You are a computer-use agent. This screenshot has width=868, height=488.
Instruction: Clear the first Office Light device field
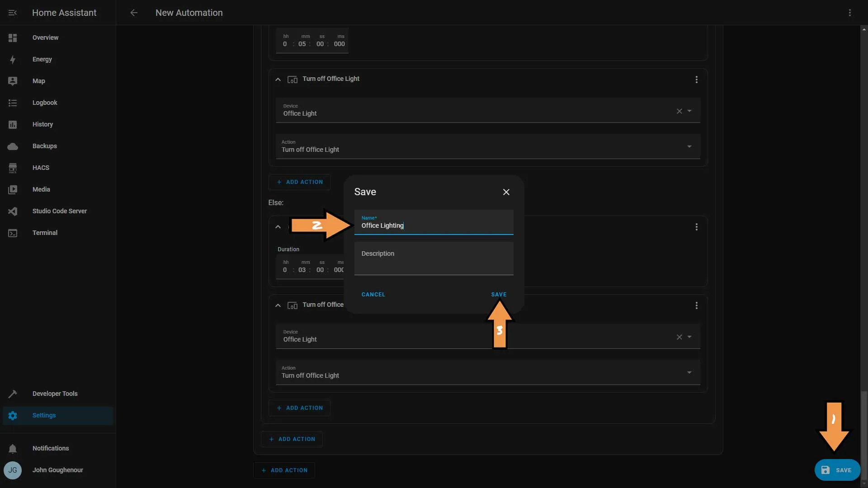(679, 111)
